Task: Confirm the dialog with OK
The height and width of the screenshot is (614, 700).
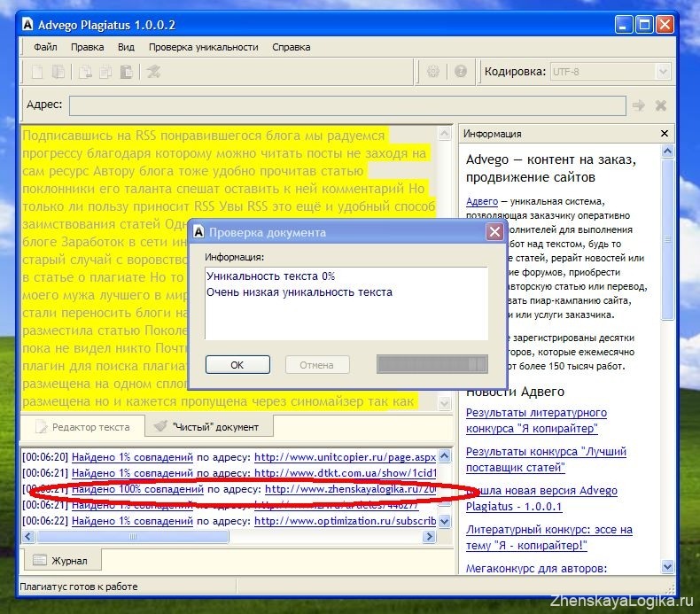Action: pos(237,365)
